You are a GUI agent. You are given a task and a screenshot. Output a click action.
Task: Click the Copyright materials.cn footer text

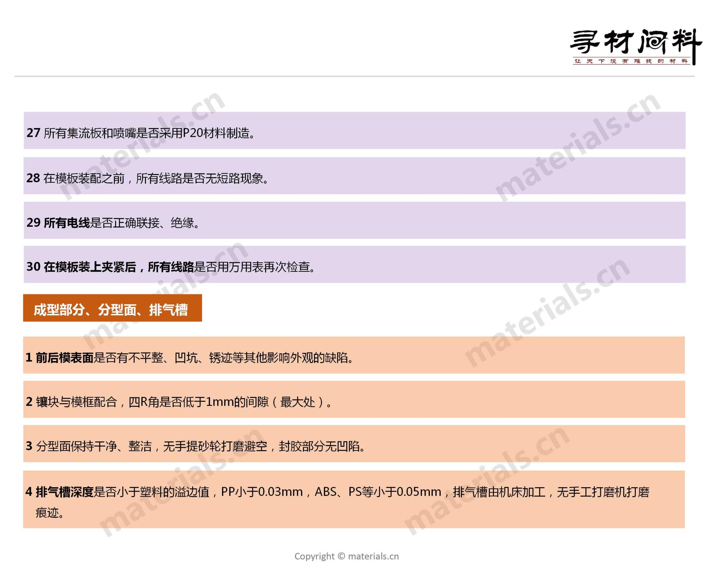point(347,556)
